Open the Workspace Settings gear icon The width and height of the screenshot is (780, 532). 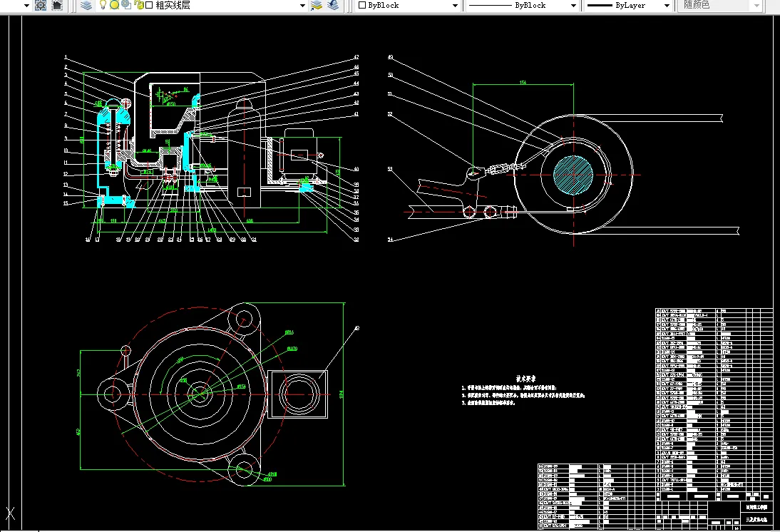click(x=41, y=6)
